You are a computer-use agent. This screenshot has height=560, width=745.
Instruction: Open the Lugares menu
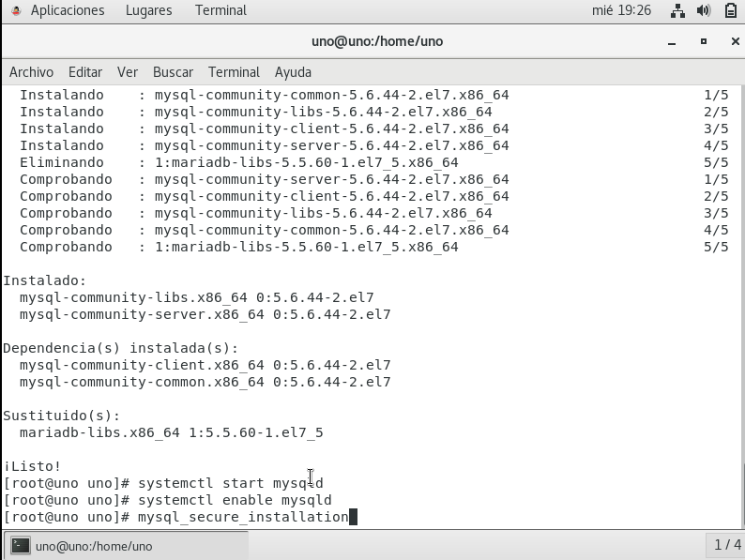point(148,10)
